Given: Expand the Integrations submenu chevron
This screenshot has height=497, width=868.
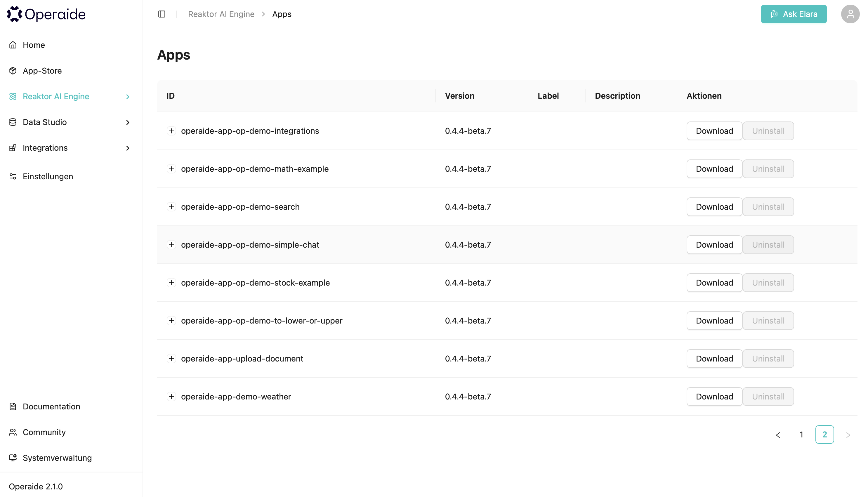Looking at the screenshot, I should pos(128,148).
